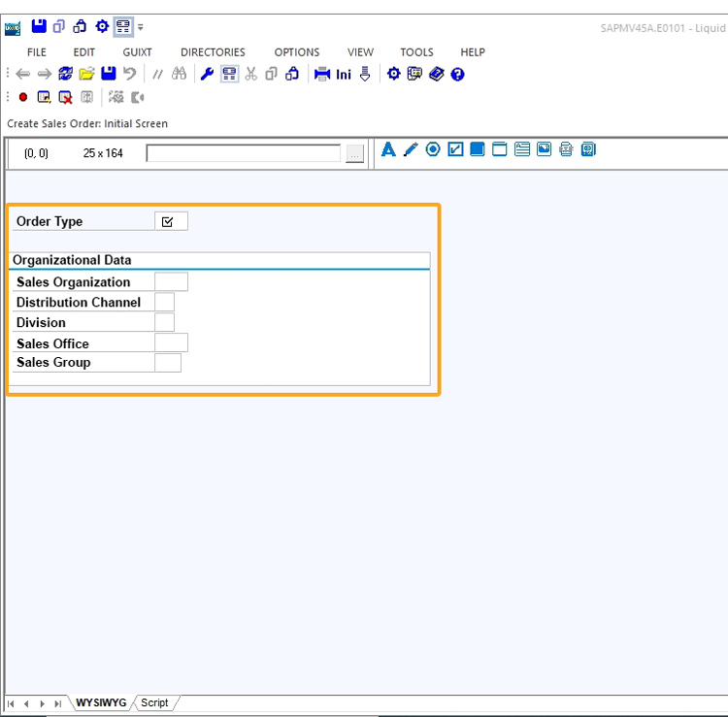Expand the quick access toolbar customize arrow
Image resolution: width=728 pixels, height=717 pixels.
(x=141, y=27)
